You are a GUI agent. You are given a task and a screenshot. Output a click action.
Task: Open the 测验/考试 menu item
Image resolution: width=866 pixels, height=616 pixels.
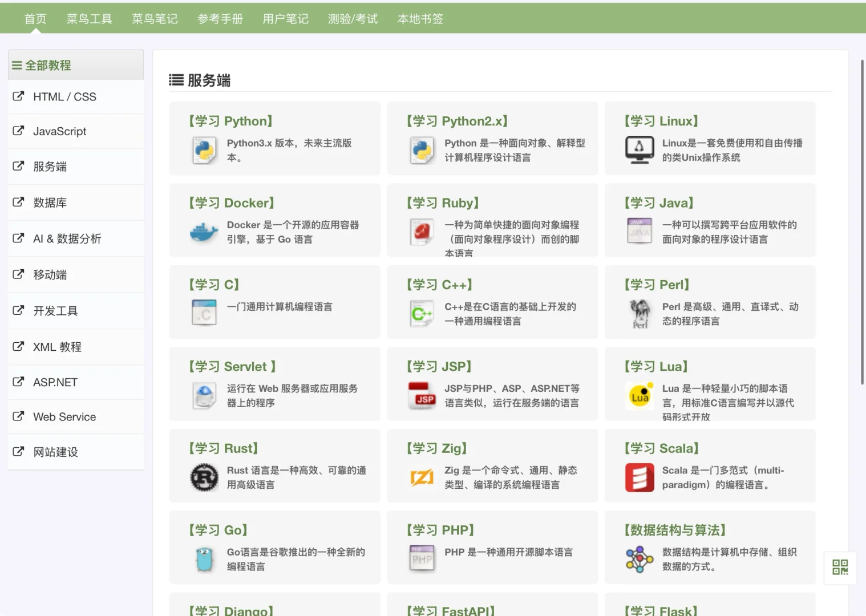[353, 18]
